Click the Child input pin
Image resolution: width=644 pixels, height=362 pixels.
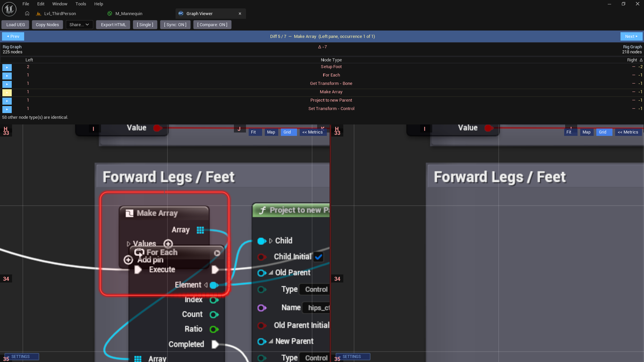point(262,241)
